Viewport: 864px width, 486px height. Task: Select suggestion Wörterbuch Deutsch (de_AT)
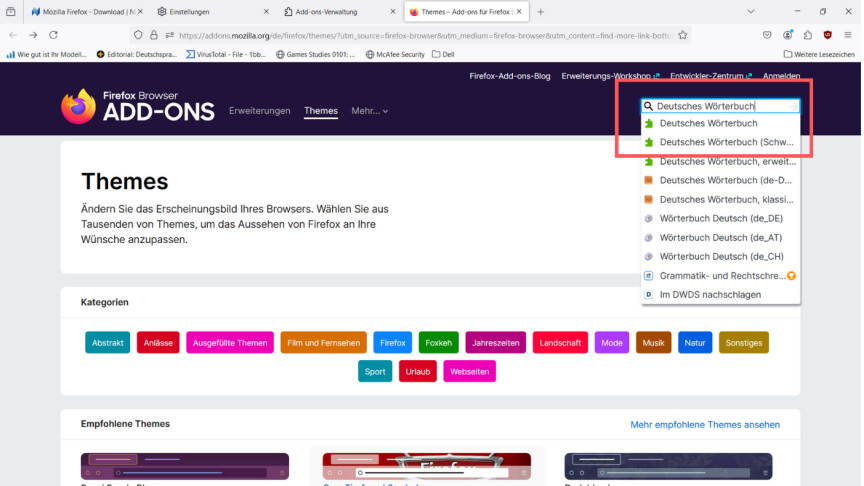click(721, 237)
